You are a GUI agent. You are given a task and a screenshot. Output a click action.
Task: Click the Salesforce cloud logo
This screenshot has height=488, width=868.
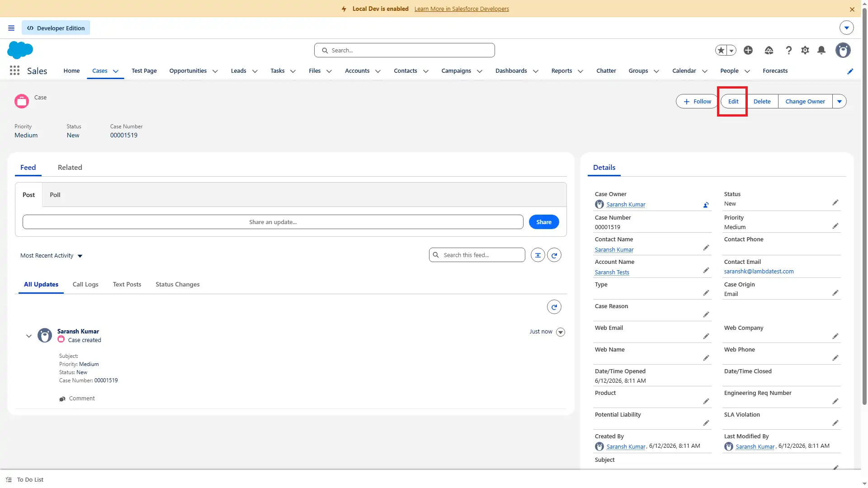[x=20, y=50]
